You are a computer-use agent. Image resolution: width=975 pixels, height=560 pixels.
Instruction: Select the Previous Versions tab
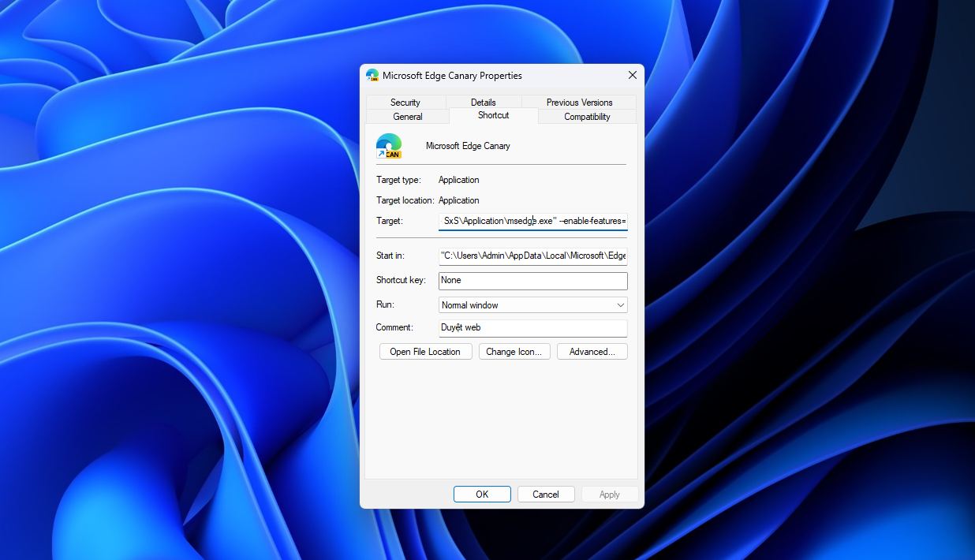pyautogui.click(x=579, y=103)
